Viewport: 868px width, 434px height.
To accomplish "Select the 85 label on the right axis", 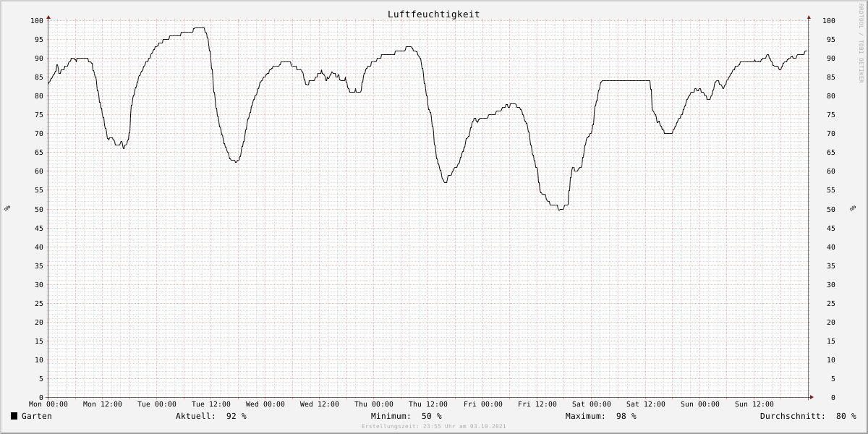I will (831, 77).
